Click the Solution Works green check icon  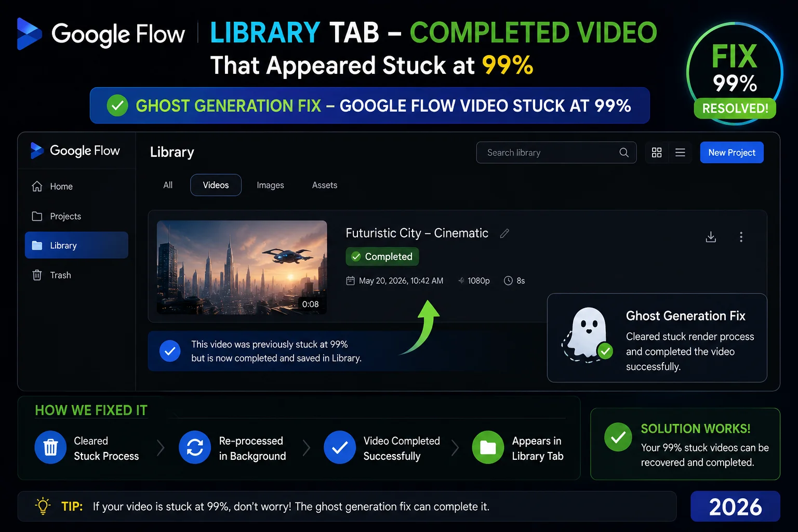tap(618, 437)
